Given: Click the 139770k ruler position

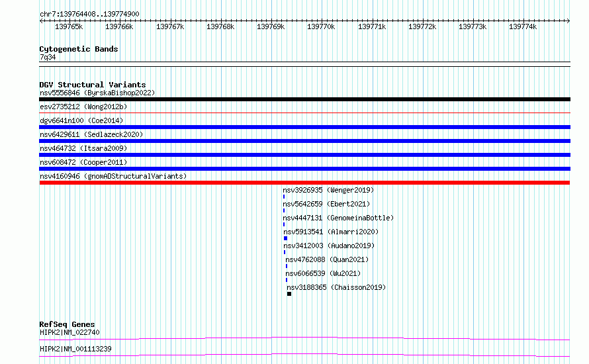Looking at the screenshot, I should tap(321, 26).
